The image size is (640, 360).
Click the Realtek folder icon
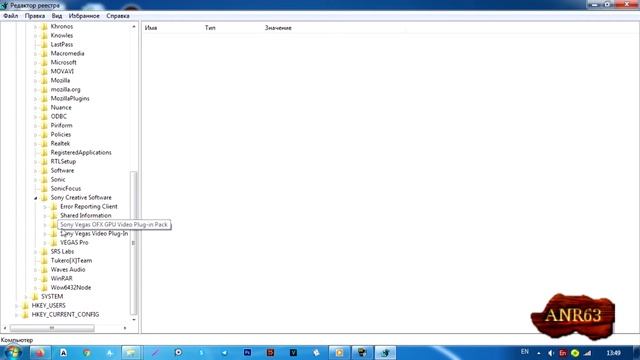(44, 143)
